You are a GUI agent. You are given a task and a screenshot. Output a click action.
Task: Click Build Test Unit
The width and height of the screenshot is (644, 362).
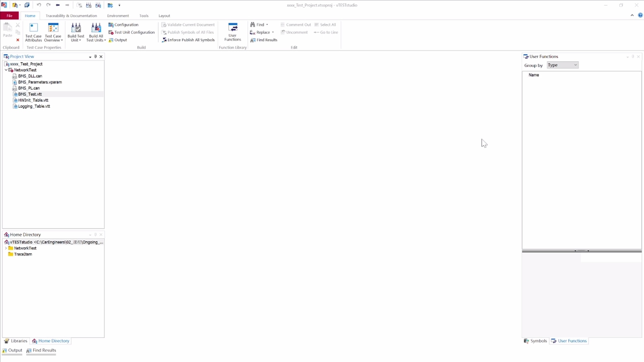(75, 32)
